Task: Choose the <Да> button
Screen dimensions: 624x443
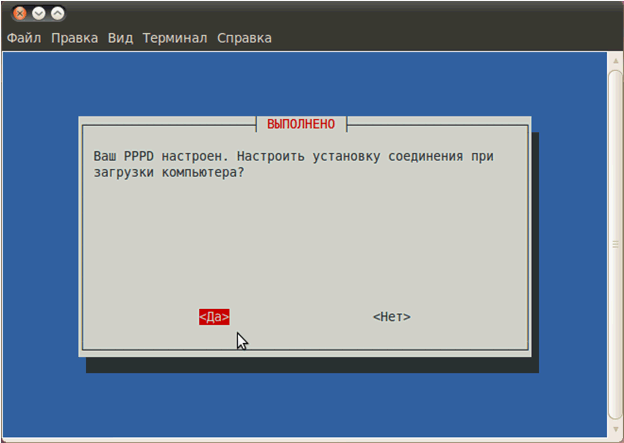Action: point(214,317)
